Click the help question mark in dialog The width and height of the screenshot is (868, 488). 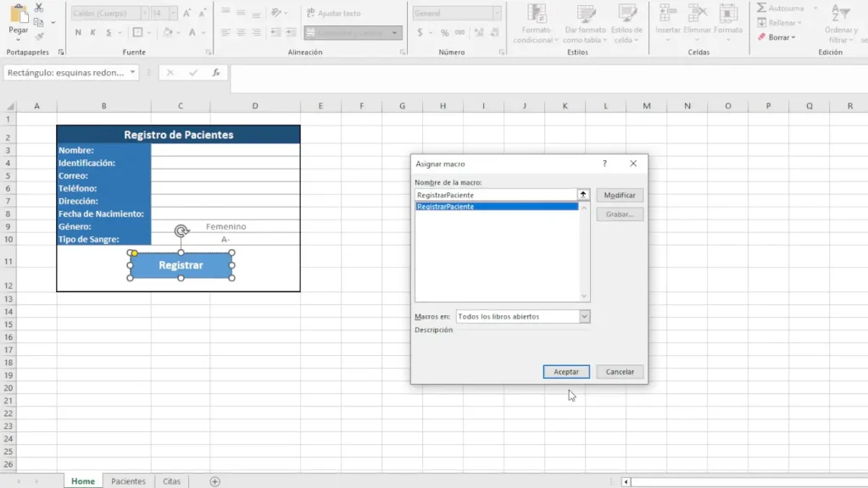point(604,164)
